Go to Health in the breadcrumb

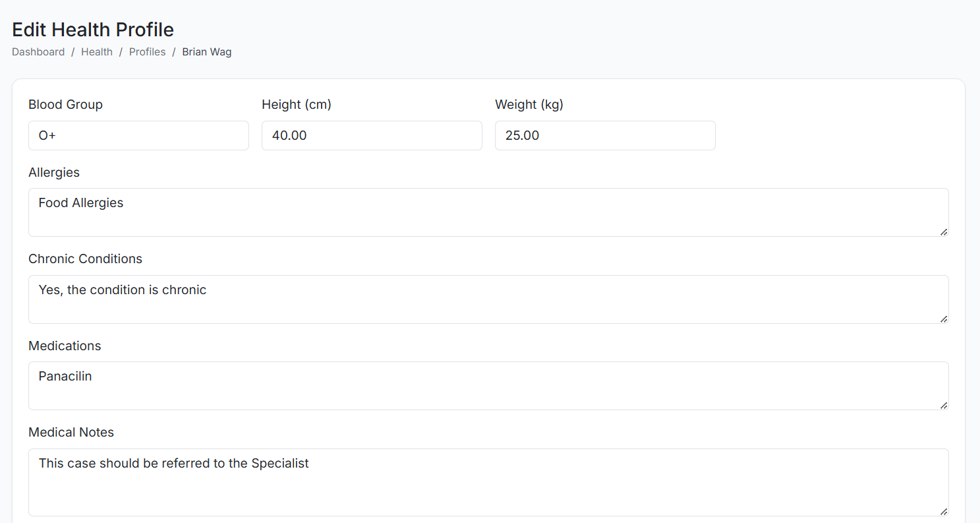click(x=97, y=52)
